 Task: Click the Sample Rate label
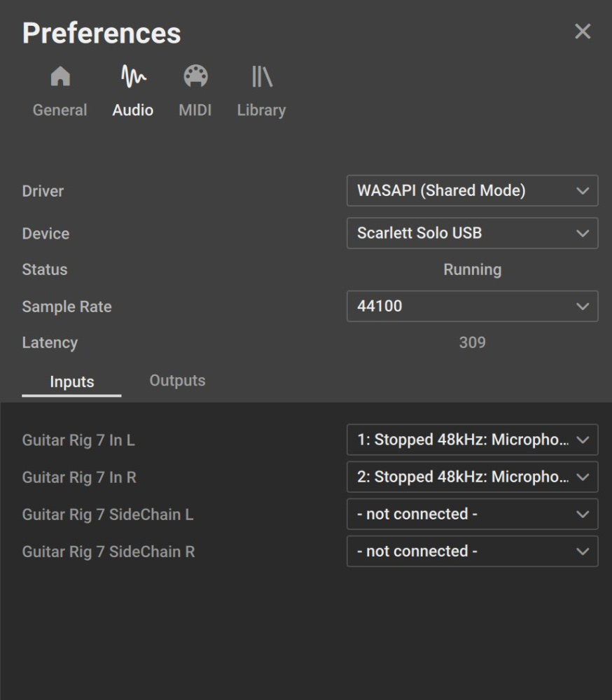pyautogui.click(x=67, y=307)
